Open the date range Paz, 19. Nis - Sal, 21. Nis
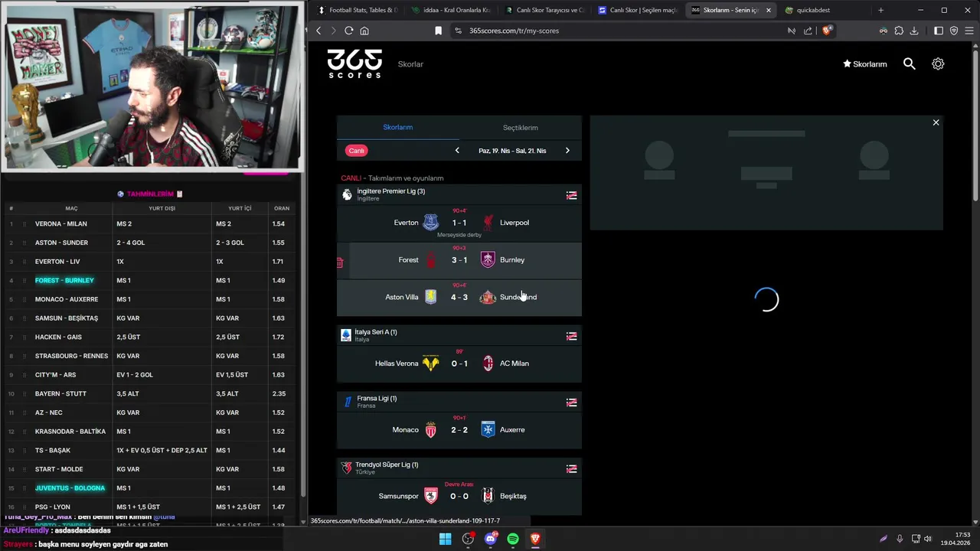 coord(512,151)
